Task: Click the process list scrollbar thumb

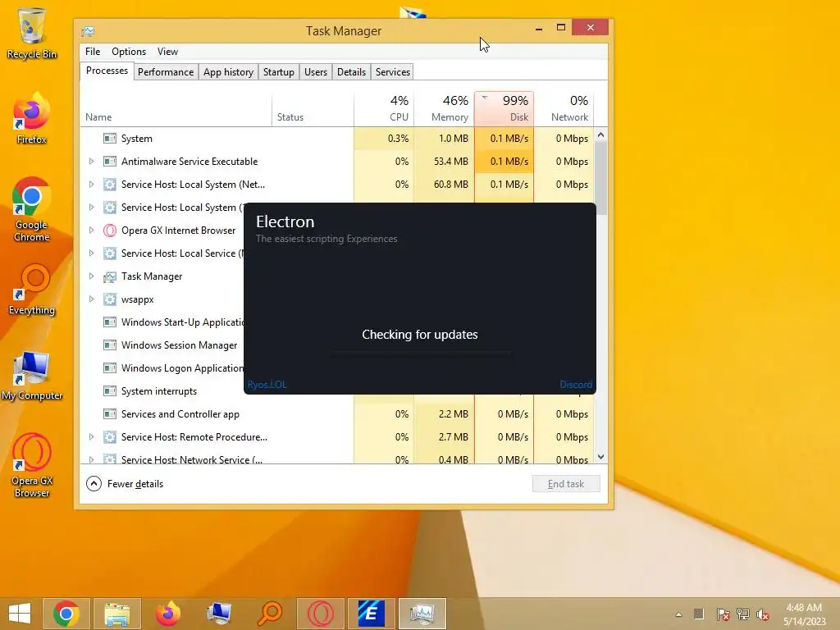Action: (x=601, y=178)
